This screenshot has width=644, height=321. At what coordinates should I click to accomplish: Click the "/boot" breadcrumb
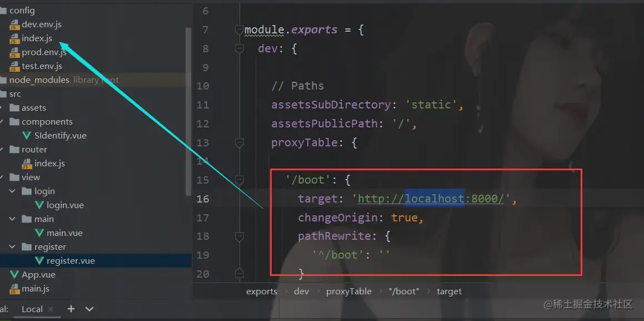(404, 292)
